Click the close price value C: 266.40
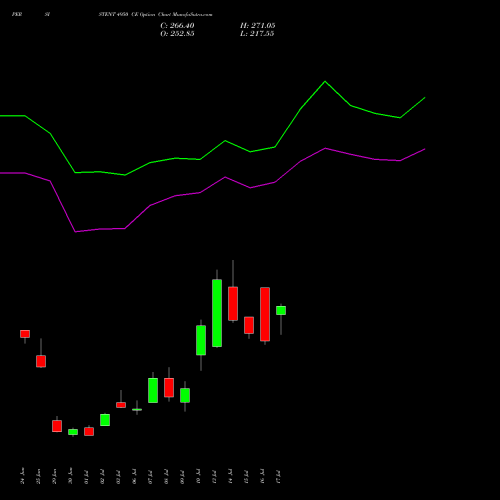This screenshot has width=500, height=500. click(x=177, y=26)
